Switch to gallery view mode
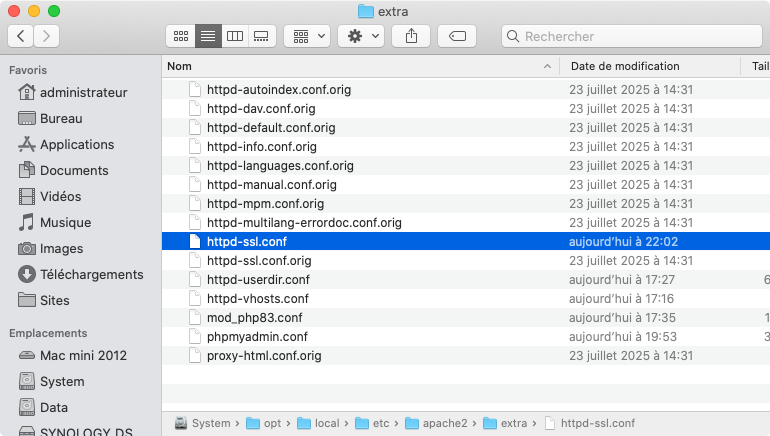This screenshot has height=436, width=770. pyautogui.click(x=261, y=36)
